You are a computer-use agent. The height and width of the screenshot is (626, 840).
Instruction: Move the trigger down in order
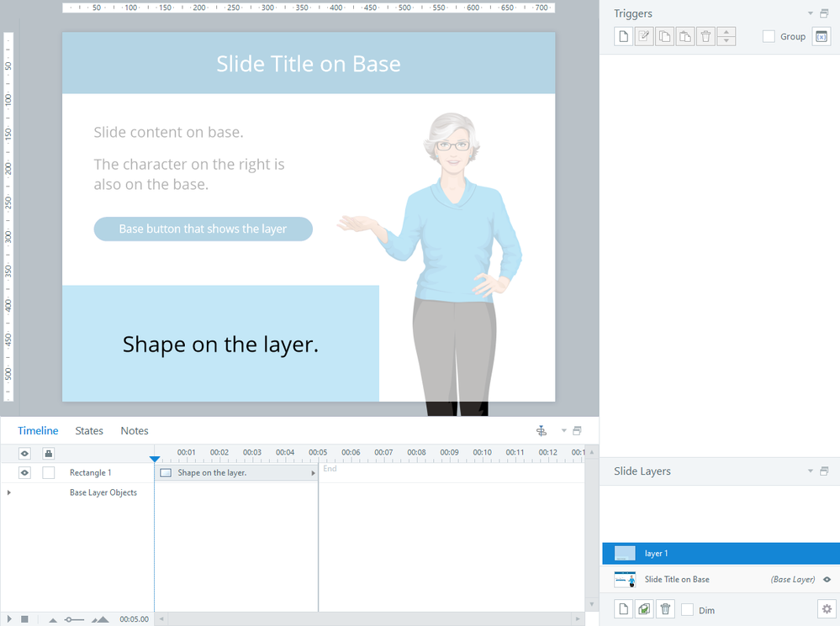(x=726, y=41)
